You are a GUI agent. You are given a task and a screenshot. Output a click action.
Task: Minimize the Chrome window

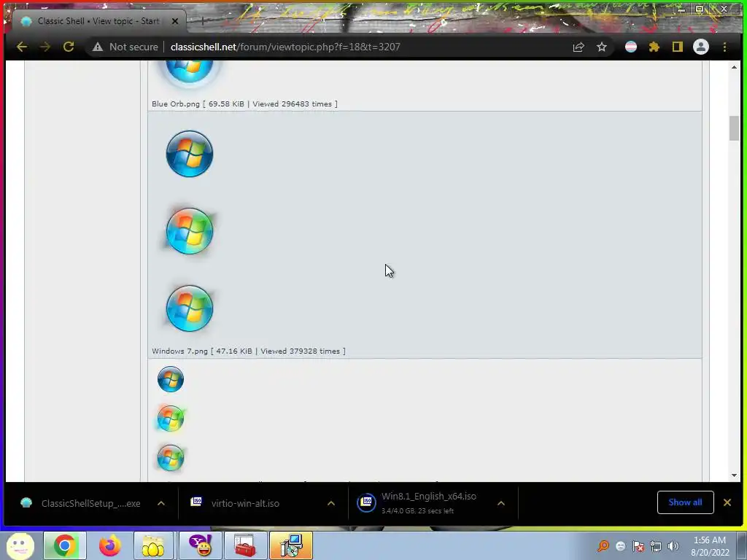click(x=681, y=9)
